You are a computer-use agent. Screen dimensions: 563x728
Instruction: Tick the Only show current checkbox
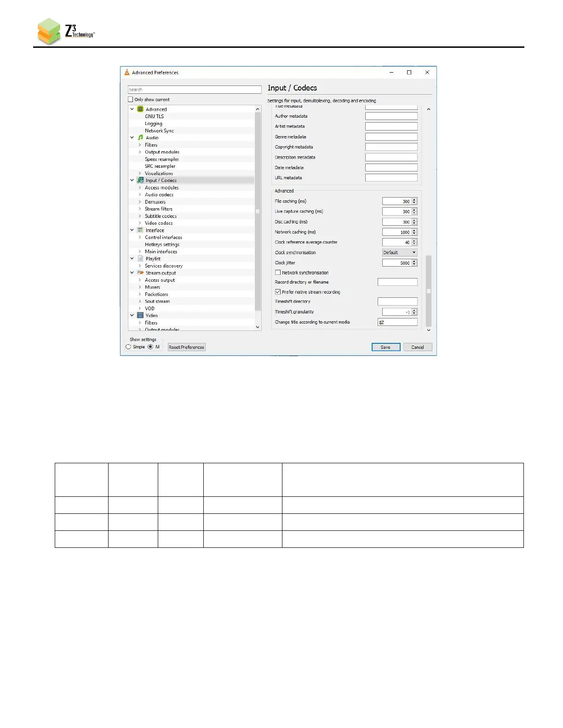pyautogui.click(x=131, y=100)
